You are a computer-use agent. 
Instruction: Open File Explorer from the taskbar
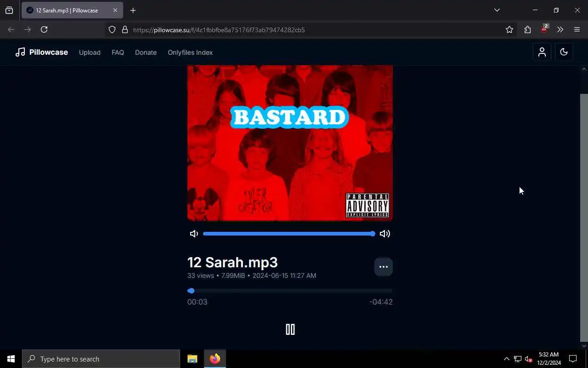click(x=192, y=359)
